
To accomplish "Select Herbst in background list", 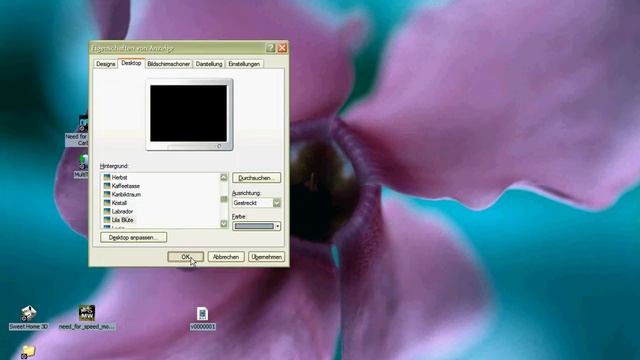I will pyautogui.click(x=119, y=178).
